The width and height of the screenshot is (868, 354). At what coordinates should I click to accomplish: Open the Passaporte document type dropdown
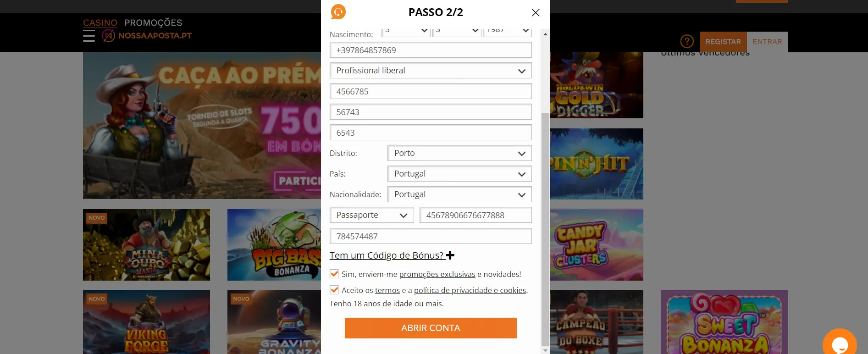372,215
